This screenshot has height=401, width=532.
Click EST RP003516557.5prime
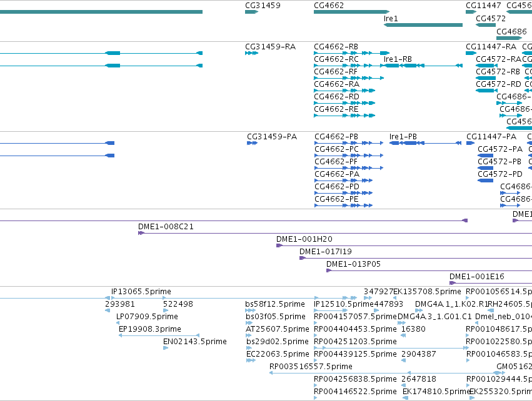point(311,367)
